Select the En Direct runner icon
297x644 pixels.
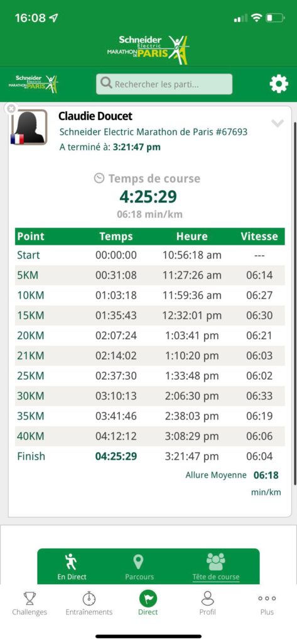coord(72,562)
